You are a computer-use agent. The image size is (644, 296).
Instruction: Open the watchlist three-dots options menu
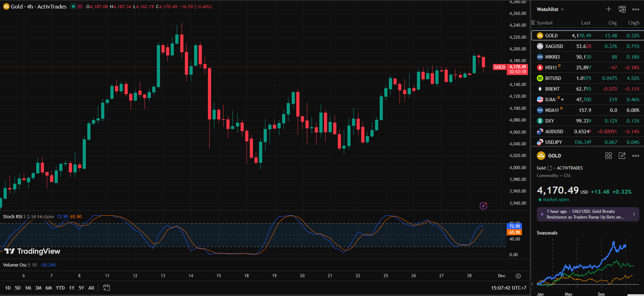(635, 9)
